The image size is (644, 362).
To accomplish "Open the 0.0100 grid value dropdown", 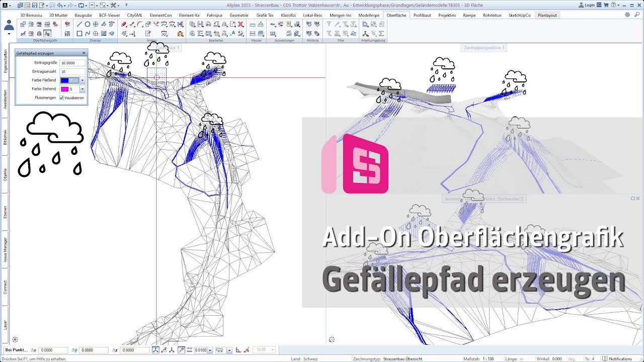I will point(210,350).
